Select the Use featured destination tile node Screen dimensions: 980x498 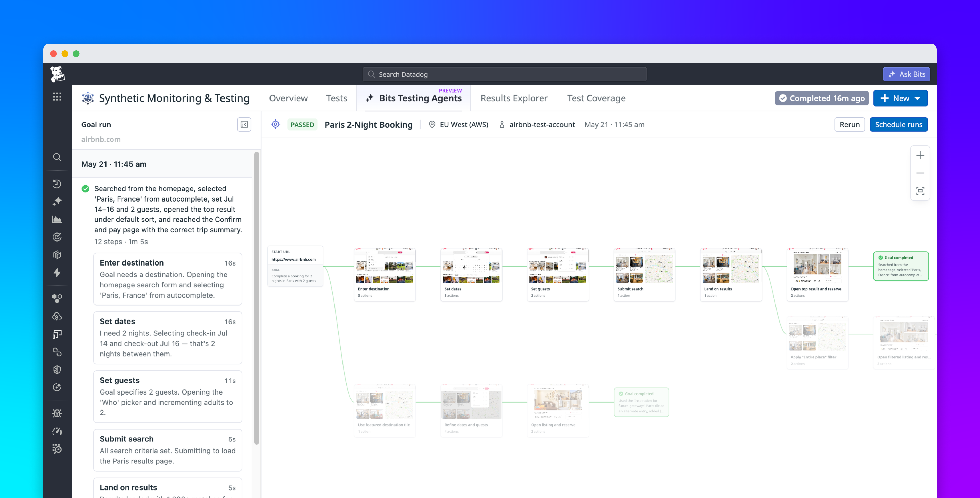coord(385,411)
